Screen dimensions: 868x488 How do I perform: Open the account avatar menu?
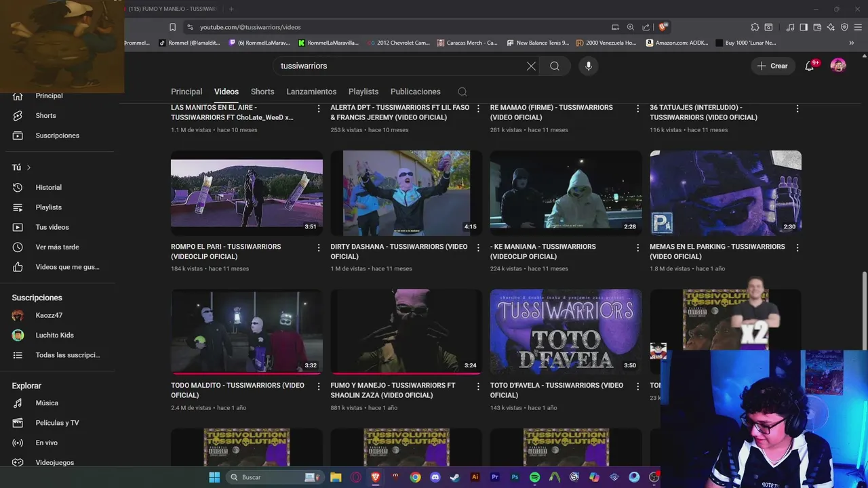[x=838, y=66]
